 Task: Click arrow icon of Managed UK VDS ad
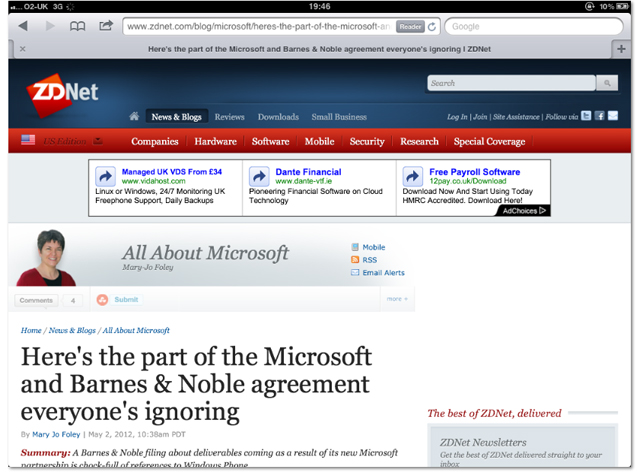[x=105, y=176]
